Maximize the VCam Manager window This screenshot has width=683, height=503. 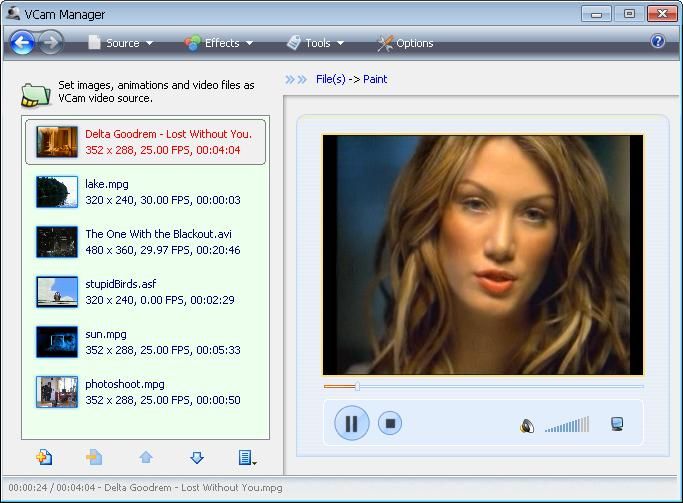[x=629, y=14]
